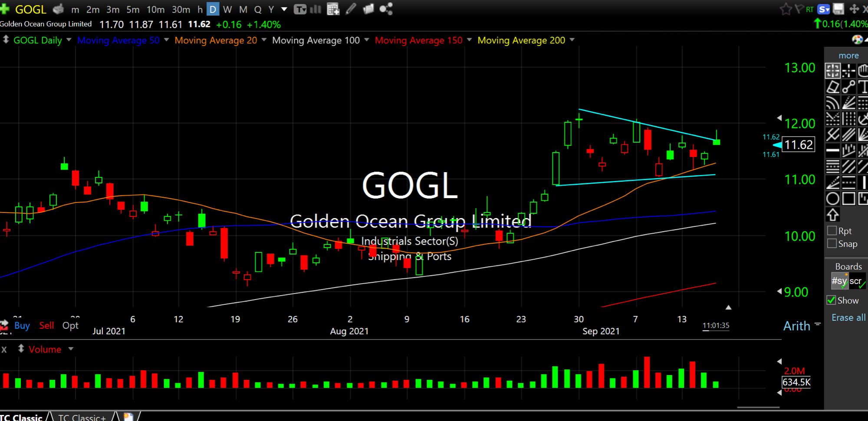Select the trendline tool with two nodes
This screenshot has width=868, height=421.
848,87
